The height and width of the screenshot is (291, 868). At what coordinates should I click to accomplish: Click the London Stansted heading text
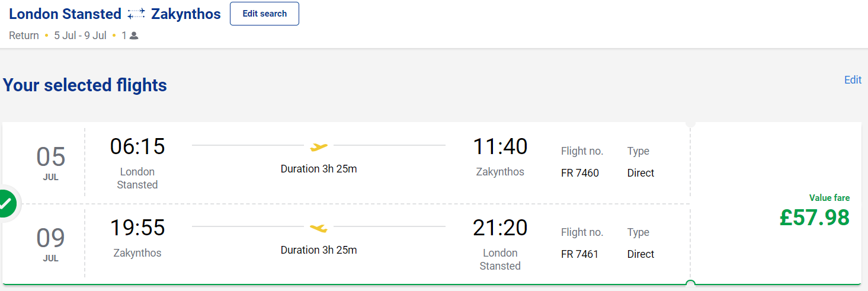pos(65,14)
